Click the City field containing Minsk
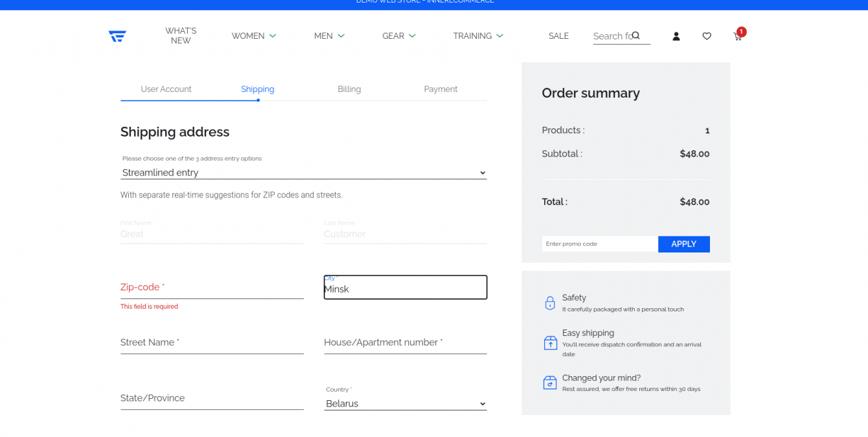The image size is (868, 437). [x=405, y=287]
